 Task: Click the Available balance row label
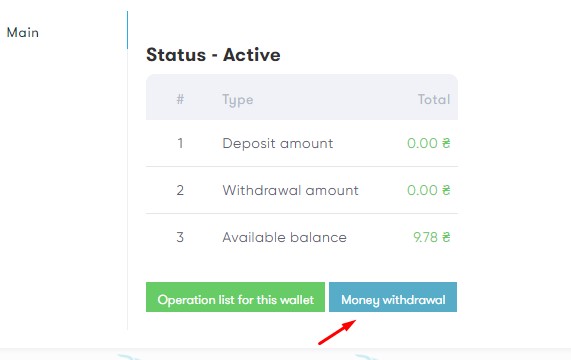(284, 237)
